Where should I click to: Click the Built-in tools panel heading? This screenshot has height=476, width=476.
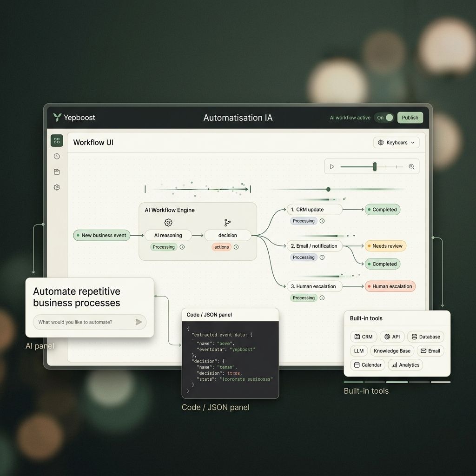366,318
